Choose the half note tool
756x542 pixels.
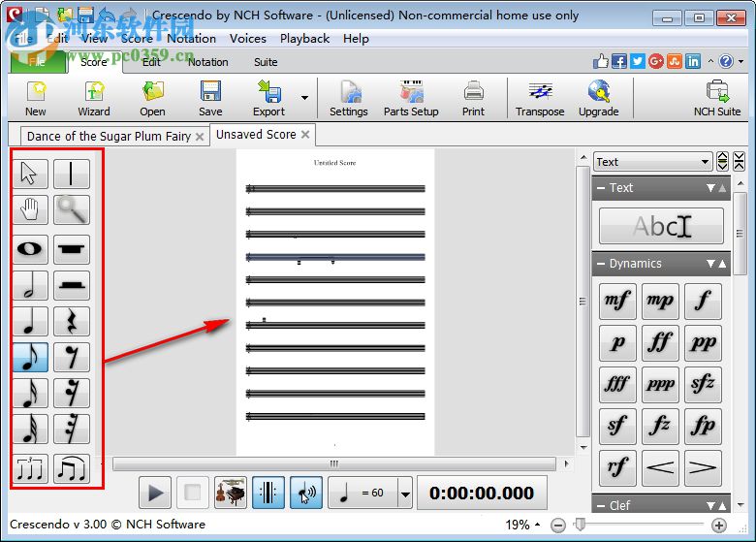(30, 285)
